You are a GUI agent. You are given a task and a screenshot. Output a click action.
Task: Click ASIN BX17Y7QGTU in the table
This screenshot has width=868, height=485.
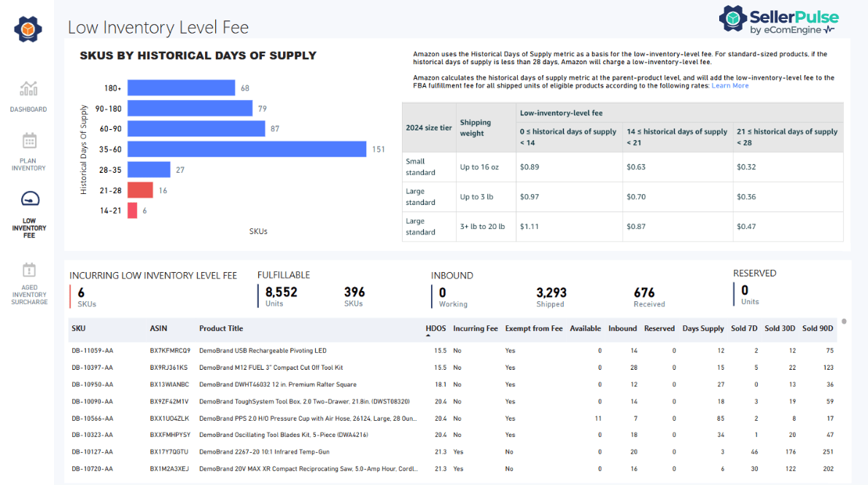(173, 451)
